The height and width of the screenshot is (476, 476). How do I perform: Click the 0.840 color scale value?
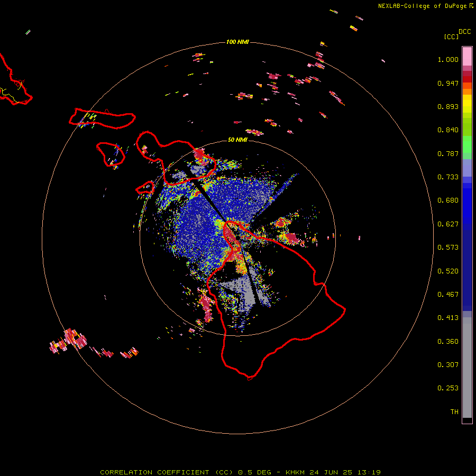tap(448, 130)
